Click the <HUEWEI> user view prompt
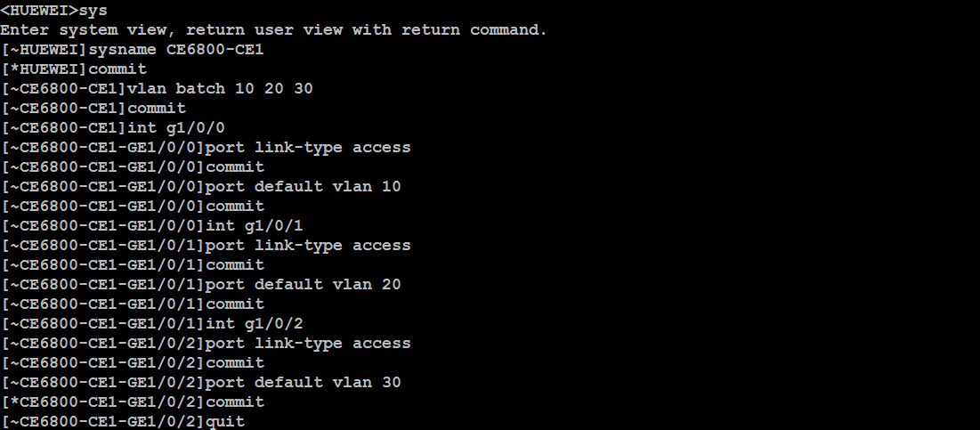Screen dimensions: 980x430 39,11
